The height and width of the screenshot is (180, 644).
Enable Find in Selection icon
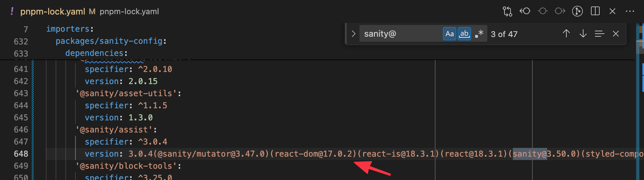(599, 34)
